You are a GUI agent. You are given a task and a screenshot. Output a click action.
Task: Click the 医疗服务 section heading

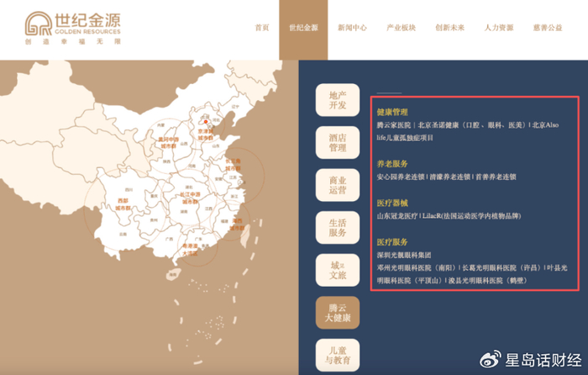pos(392,242)
